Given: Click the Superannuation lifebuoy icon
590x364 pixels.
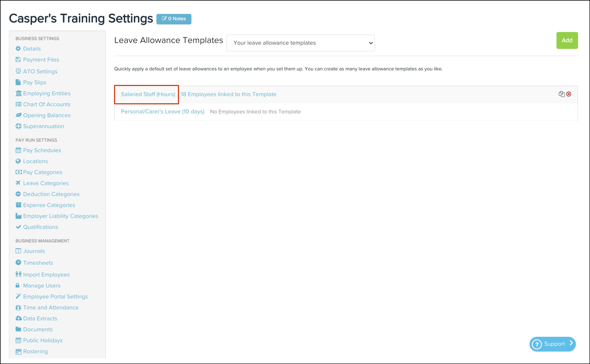Looking at the screenshot, I should [x=18, y=126].
